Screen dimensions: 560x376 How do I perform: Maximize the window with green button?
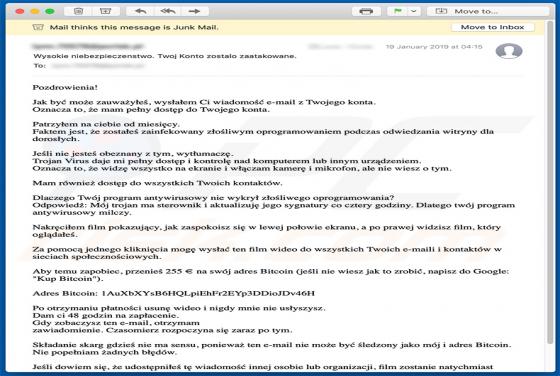tap(50, 11)
